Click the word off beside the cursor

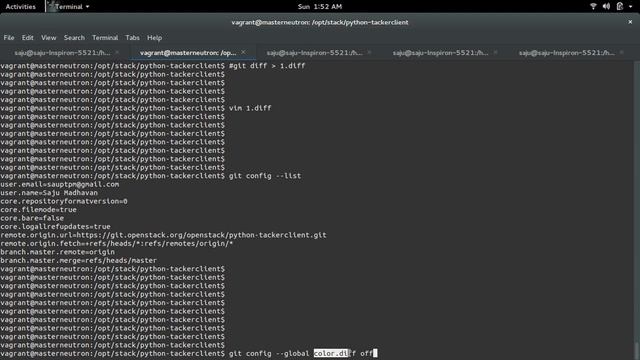click(x=366, y=353)
